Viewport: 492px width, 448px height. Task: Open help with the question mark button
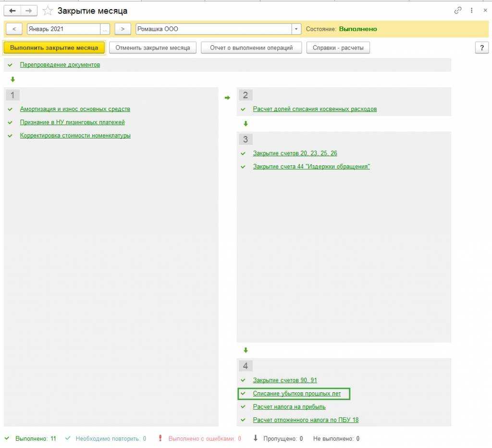481,48
